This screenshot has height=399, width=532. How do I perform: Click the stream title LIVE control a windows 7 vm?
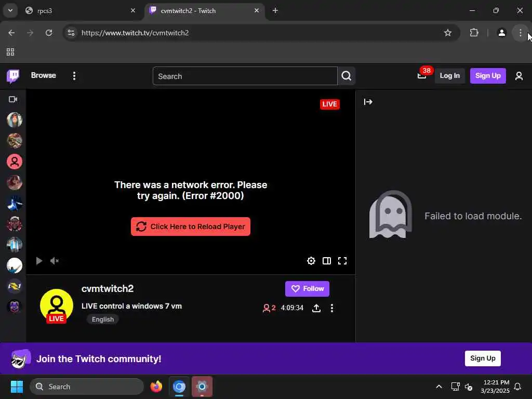tap(131, 306)
